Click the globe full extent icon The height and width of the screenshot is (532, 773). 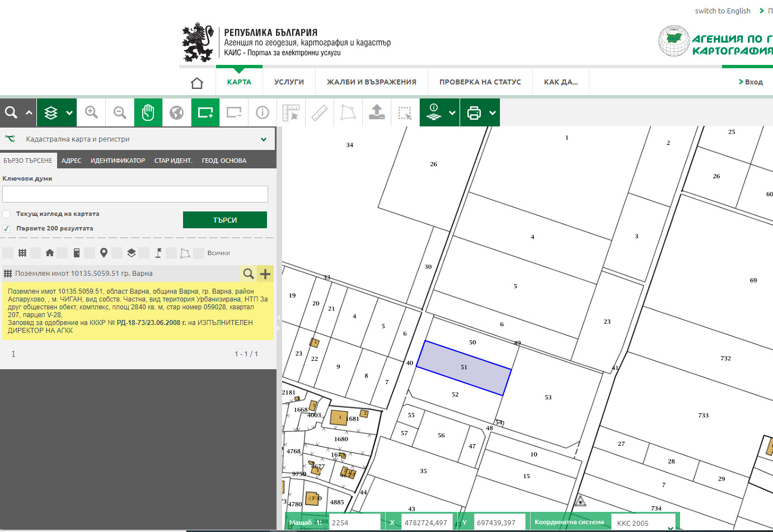pyautogui.click(x=177, y=112)
